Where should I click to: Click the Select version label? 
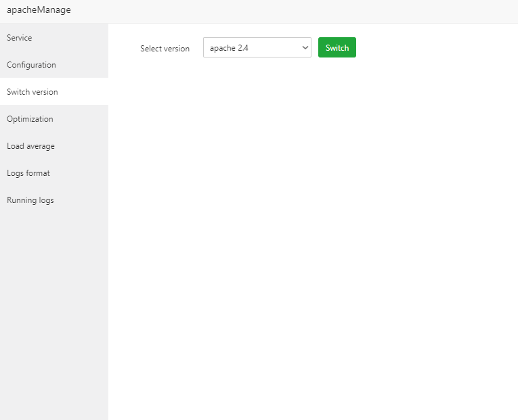165,49
